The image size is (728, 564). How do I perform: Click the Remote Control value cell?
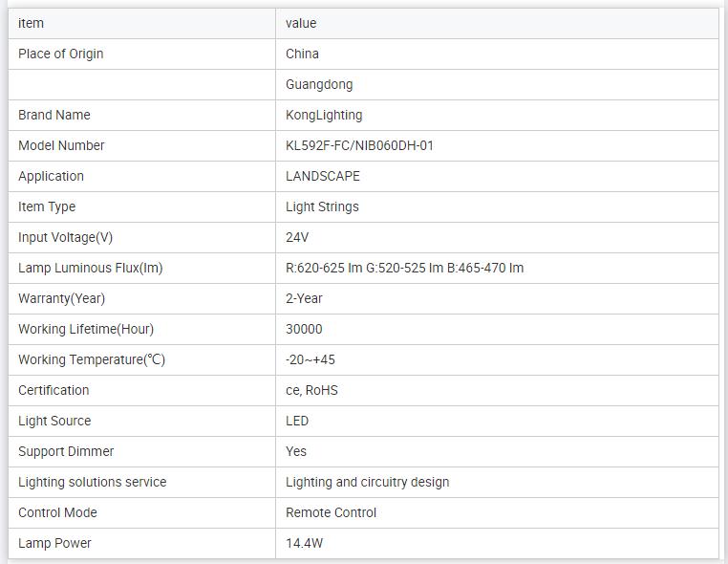coord(331,512)
